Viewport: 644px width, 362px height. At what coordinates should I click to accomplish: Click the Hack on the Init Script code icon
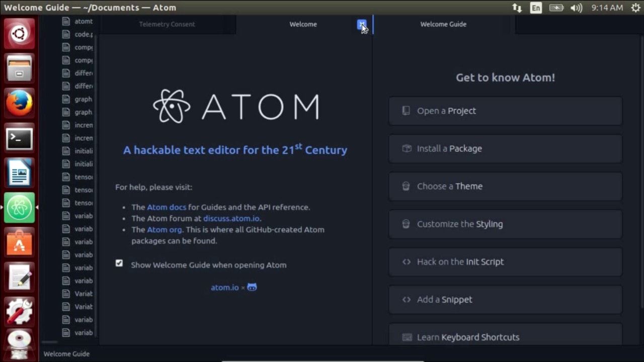406,261
